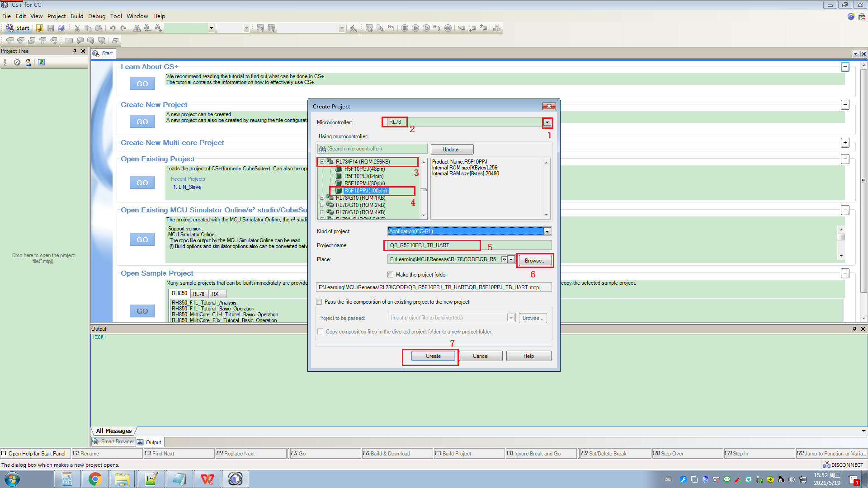Image resolution: width=868 pixels, height=488 pixels.
Task: Click the Project name input field
Action: point(470,245)
